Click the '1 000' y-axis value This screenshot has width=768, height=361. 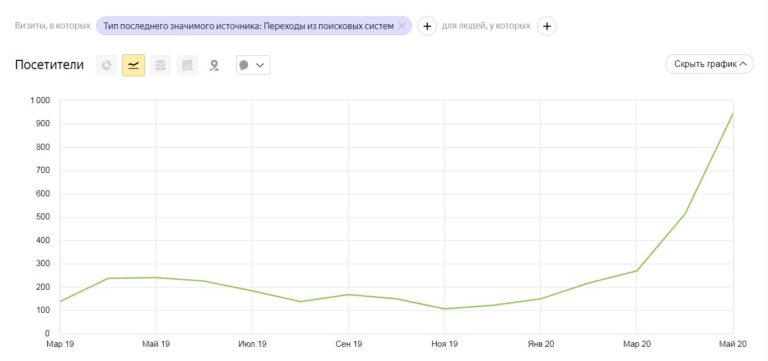tap(40, 100)
